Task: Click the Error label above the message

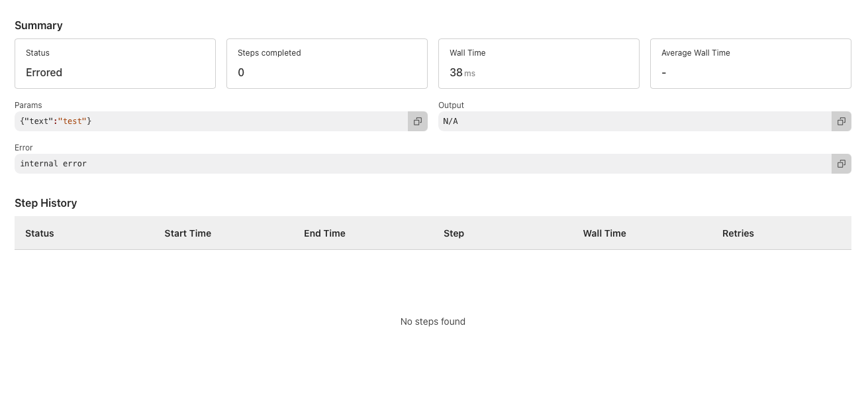Action: 24,148
